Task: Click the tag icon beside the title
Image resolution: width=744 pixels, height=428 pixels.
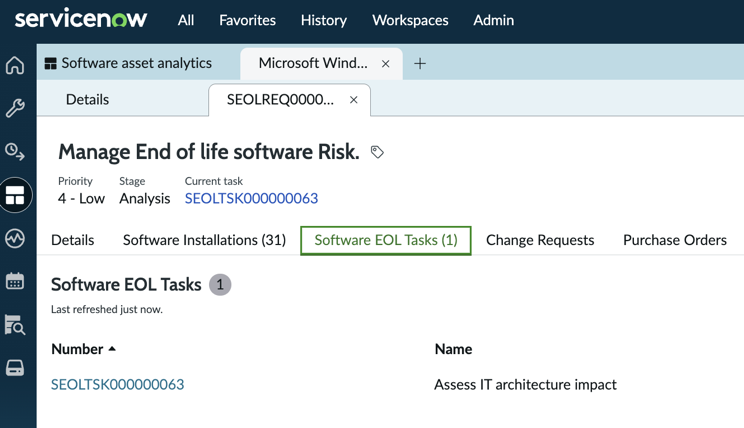Action: pyautogui.click(x=377, y=152)
